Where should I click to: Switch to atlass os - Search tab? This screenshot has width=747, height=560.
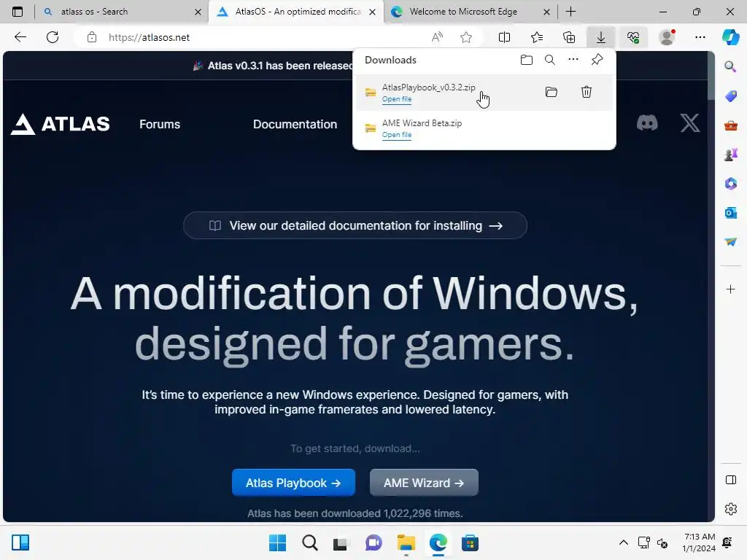coord(122,12)
